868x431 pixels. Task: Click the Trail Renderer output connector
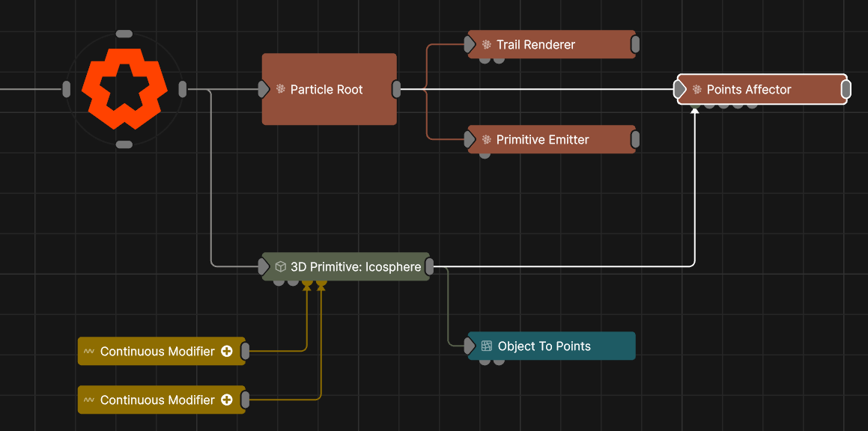[635, 45]
